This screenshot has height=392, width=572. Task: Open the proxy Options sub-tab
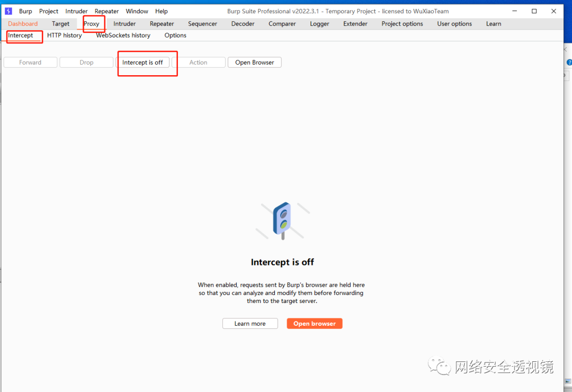coord(175,35)
